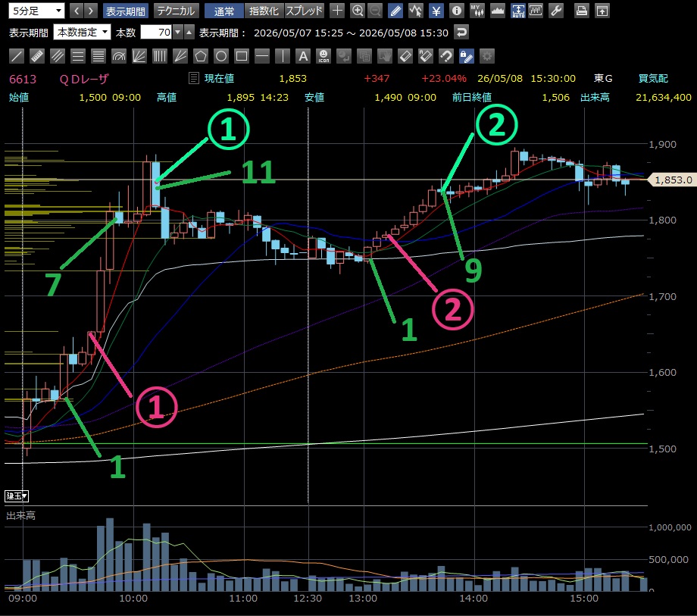Screen dimensions: 697x616
Task: Toggle the crosshair cursor button
Action: pyautogui.click(x=337, y=11)
